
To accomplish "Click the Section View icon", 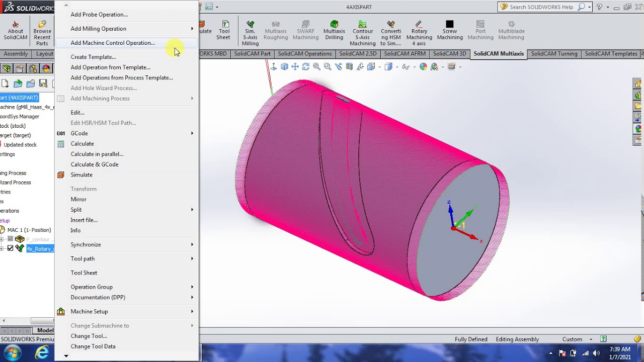I will [x=350, y=66].
